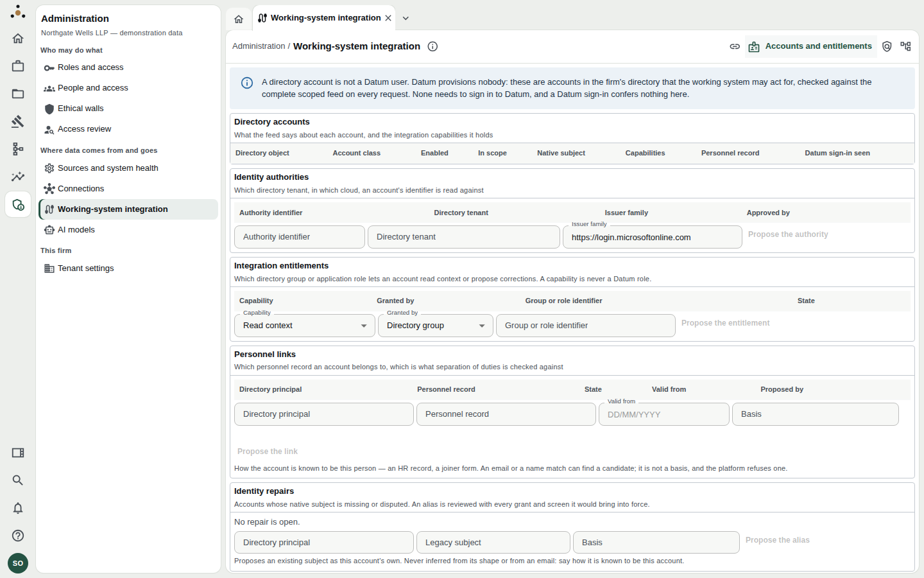Click Propose the link

[268, 451]
